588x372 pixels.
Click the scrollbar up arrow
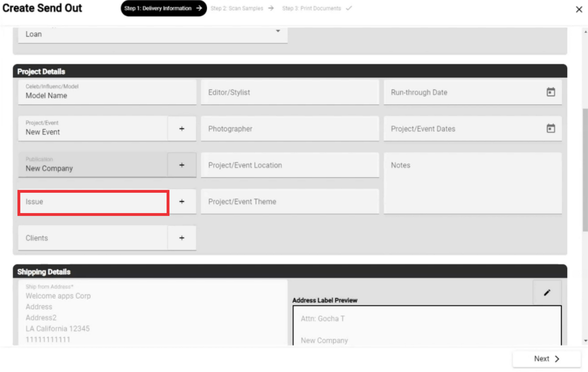pos(585,32)
